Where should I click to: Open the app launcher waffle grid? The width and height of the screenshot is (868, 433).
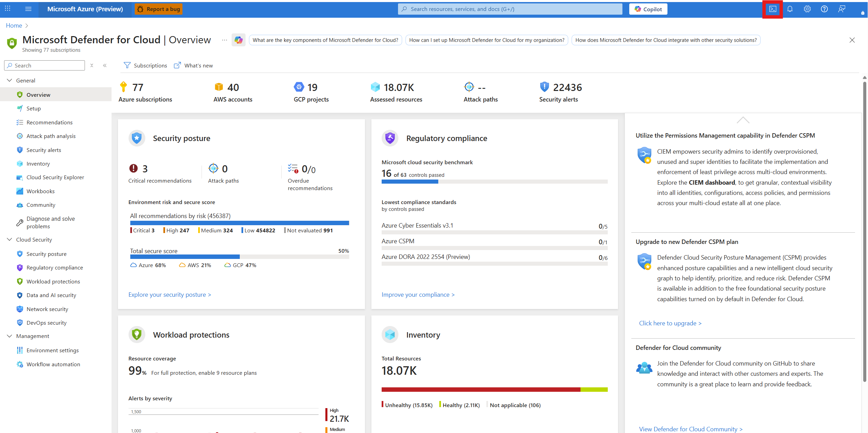(x=8, y=9)
